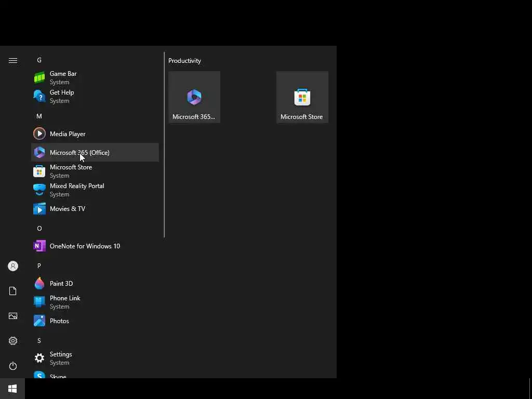
Task: Click the Show desktop sliver on taskbar
Action: pyautogui.click(x=530, y=389)
